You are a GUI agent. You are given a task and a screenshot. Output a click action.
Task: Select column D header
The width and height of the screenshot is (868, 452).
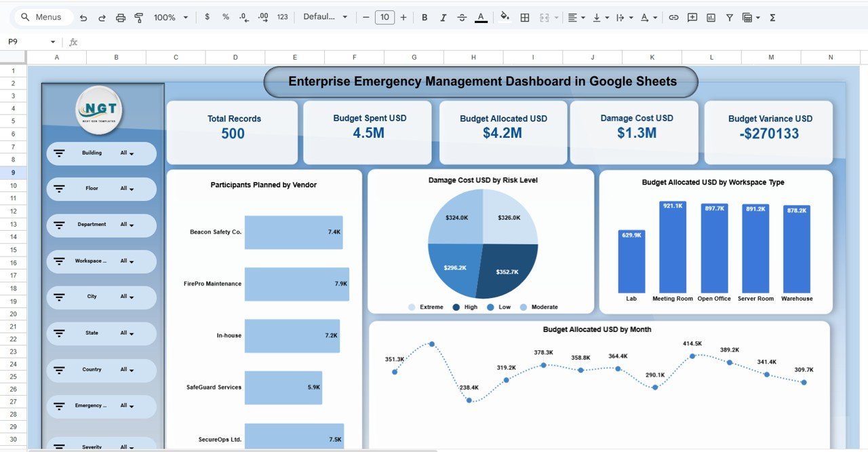235,57
